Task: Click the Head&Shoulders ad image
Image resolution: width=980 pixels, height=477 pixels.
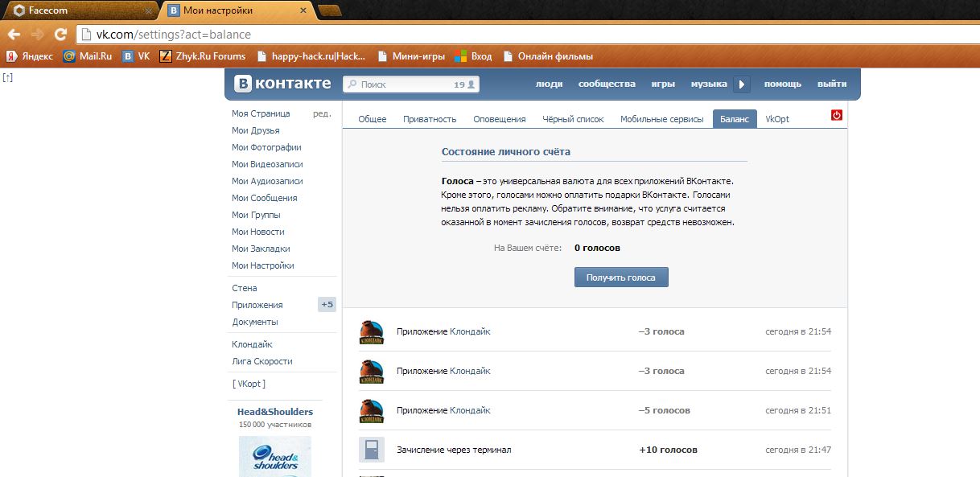Action: click(275, 456)
